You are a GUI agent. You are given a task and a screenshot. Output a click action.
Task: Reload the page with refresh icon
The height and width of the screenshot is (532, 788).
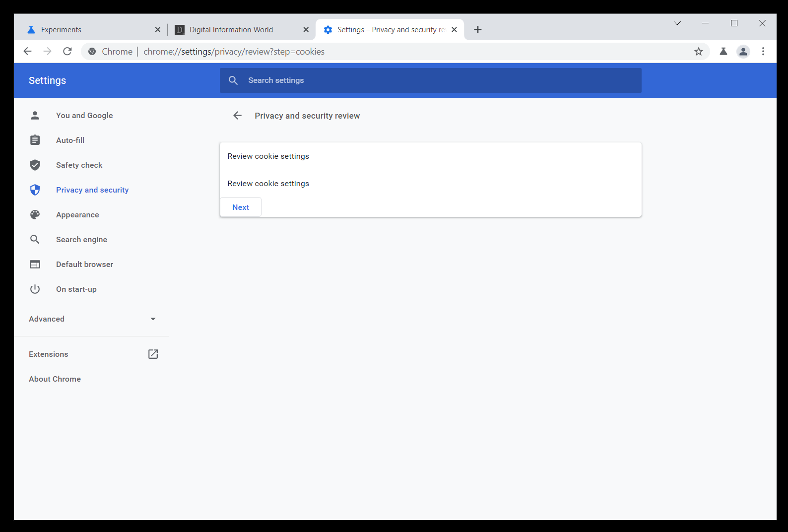pos(67,52)
